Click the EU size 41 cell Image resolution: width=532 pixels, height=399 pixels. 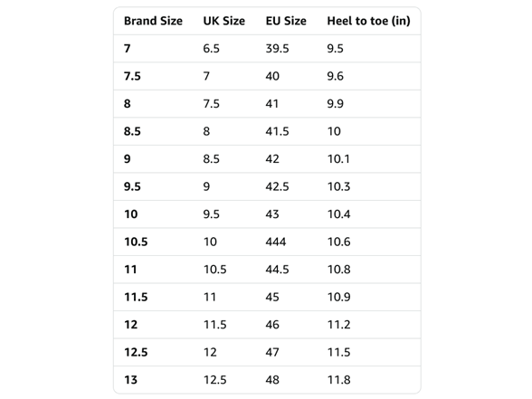tap(272, 104)
